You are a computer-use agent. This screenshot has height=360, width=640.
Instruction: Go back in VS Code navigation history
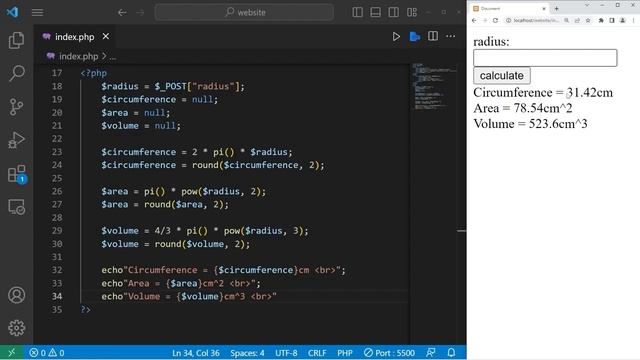[x=122, y=13]
